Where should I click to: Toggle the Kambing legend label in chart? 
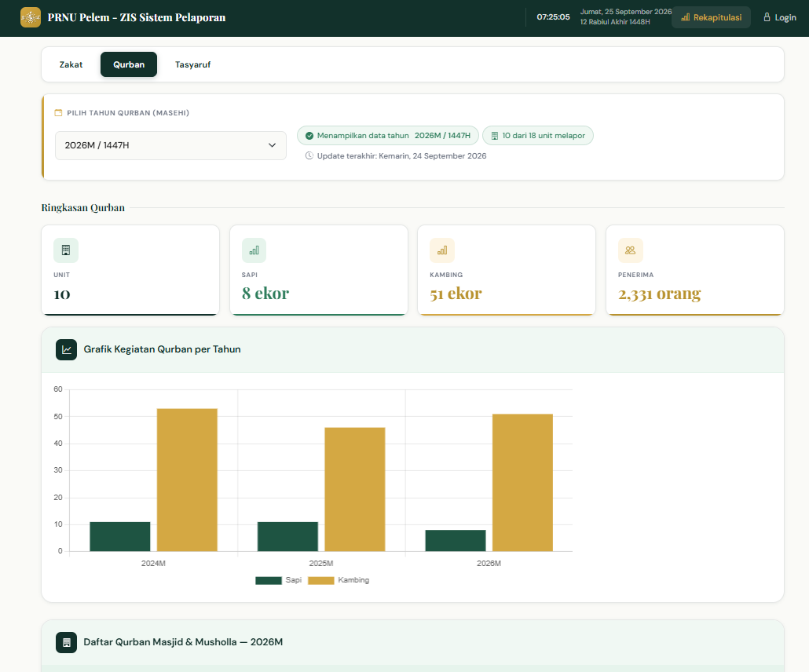353,580
